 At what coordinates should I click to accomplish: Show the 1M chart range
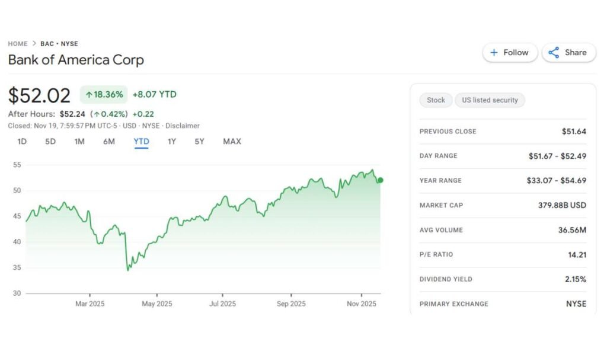click(x=79, y=142)
